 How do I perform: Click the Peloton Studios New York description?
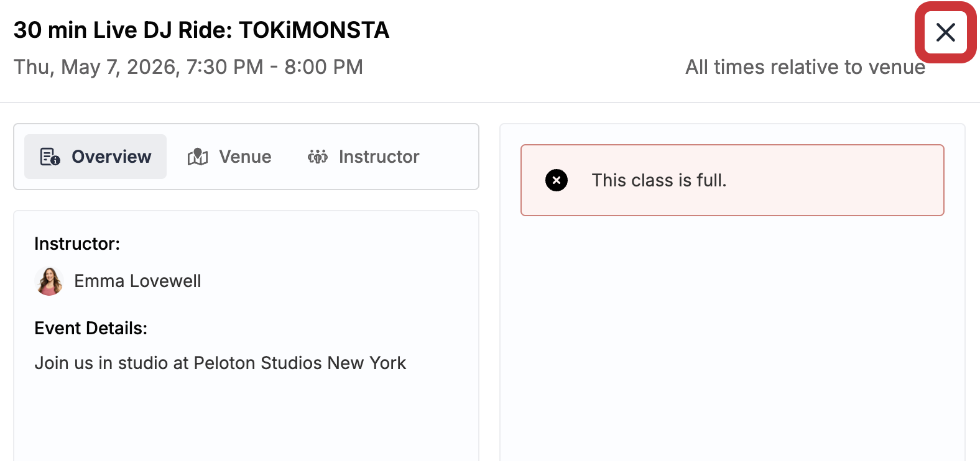(x=220, y=363)
